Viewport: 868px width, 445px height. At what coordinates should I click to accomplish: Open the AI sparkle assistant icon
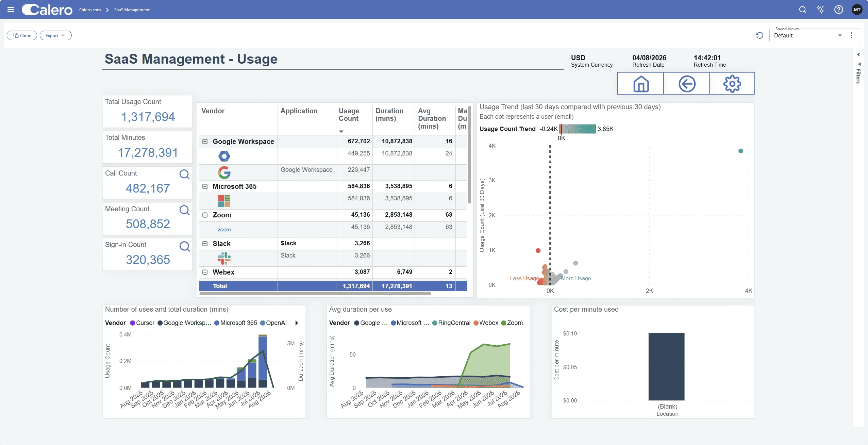821,10
